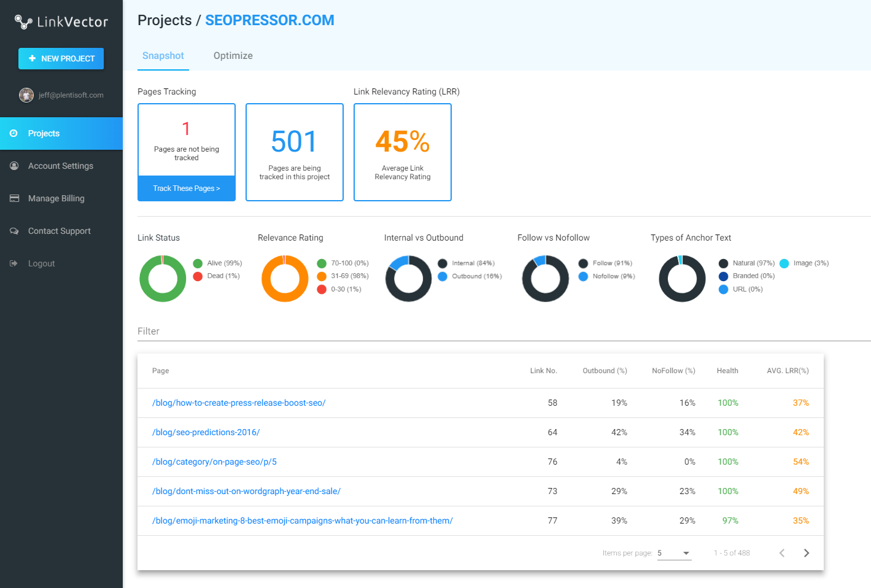Screen dimensions: 871x588
Task: Click the dark Follow (91%) legend dot
Action: pyautogui.click(x=583, y=263)
